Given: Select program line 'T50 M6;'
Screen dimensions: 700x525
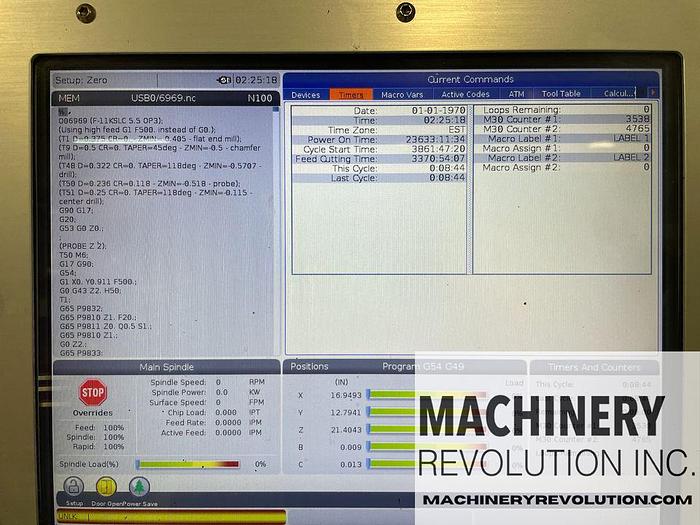Looking at the screenshot, I should point(74,255).
